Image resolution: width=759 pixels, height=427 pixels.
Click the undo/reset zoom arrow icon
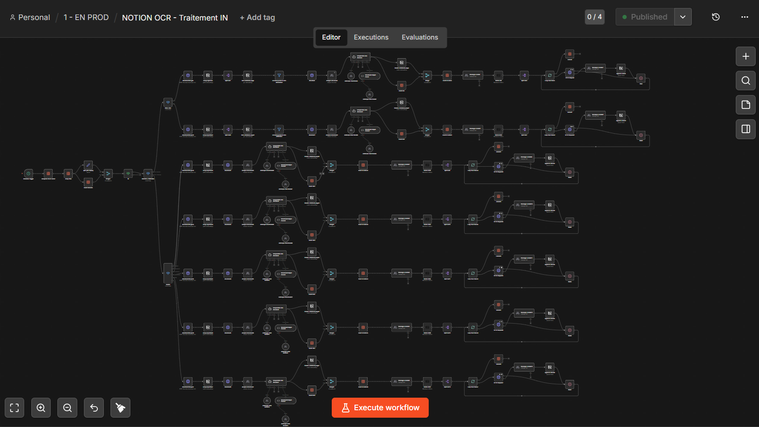click(94, 408)
